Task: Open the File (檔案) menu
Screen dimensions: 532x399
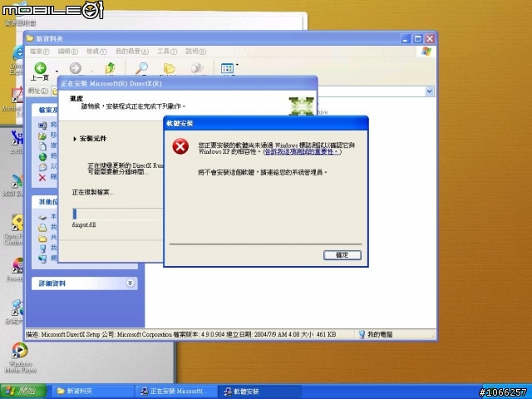Action: coord(39,52)
